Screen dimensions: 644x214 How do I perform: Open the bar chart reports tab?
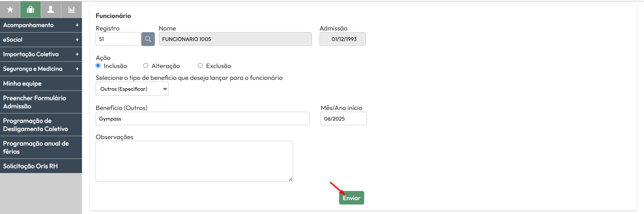pyautogui.click(x=71, y=9)
